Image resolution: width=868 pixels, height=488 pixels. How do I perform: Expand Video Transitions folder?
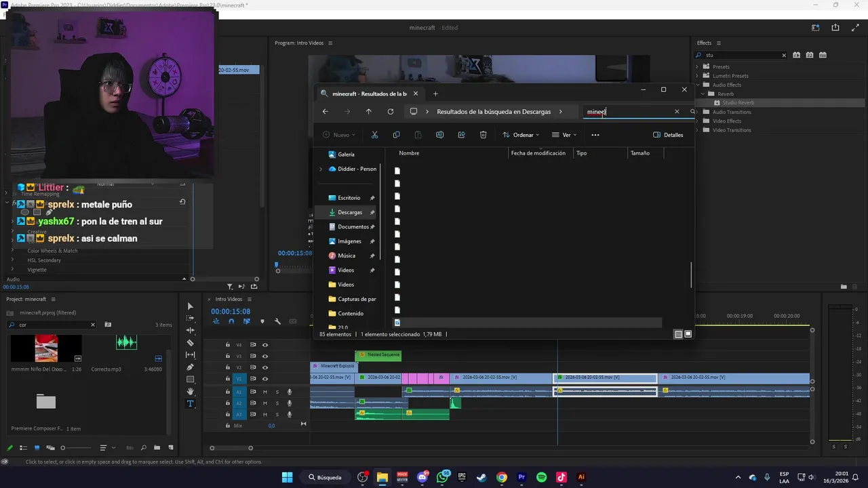[697, 130]
